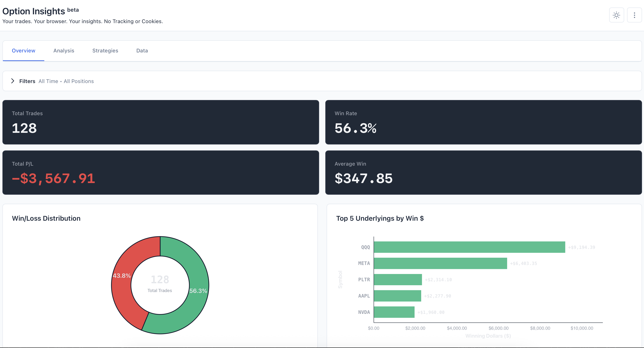Viewport: 644px width, 348px height.
Task: Click the PLTR bar in chart
Action: click(x=398, y=280)
